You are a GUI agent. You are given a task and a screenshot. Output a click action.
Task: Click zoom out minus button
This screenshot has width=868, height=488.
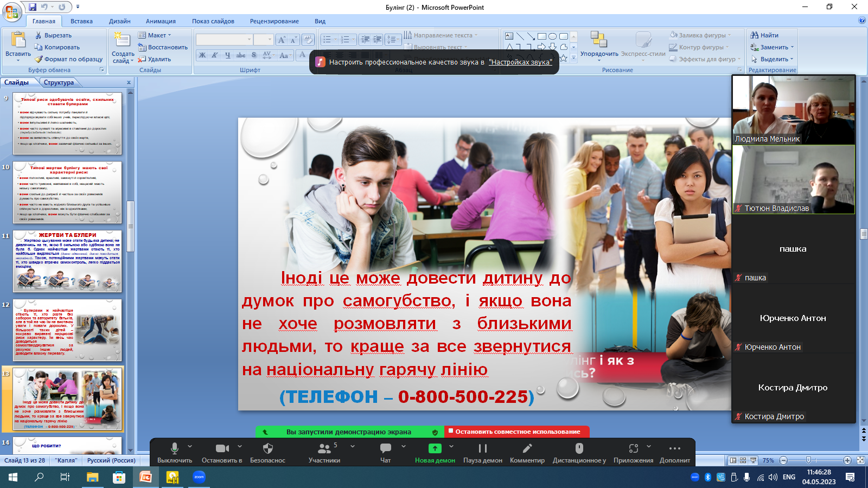783,460
